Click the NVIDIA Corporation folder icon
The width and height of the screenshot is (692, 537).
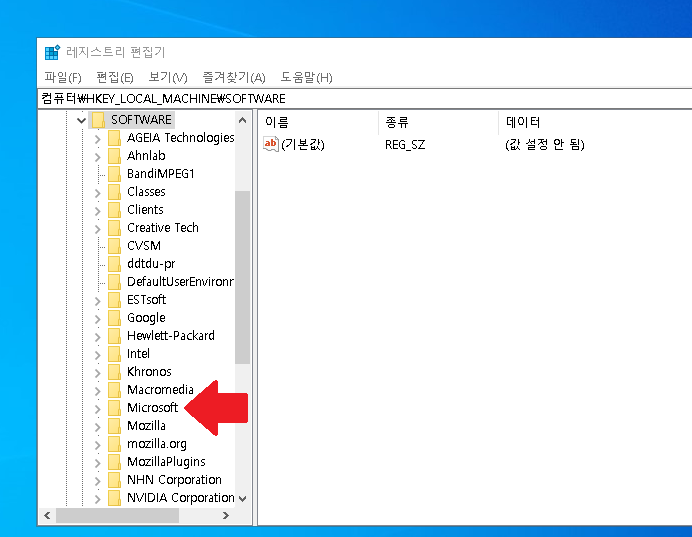pyautogui.click(x=114, y=498)
